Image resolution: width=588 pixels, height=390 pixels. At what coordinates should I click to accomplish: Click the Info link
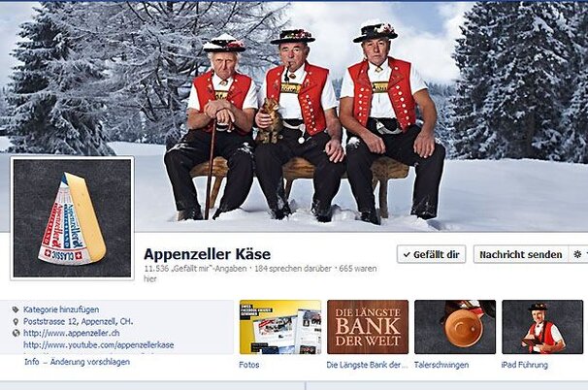[x=32, y=362]
